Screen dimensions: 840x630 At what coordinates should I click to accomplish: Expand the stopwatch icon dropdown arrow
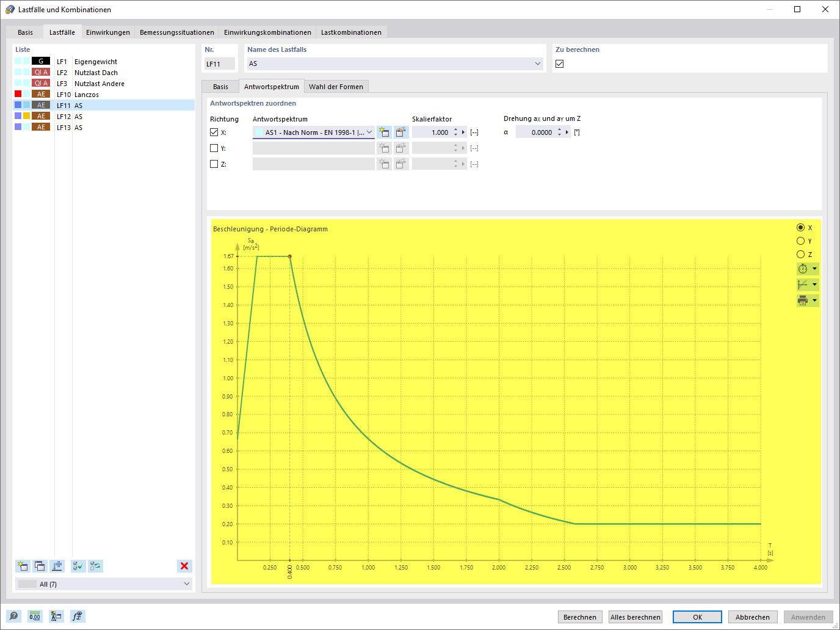(x=814, y=269)
